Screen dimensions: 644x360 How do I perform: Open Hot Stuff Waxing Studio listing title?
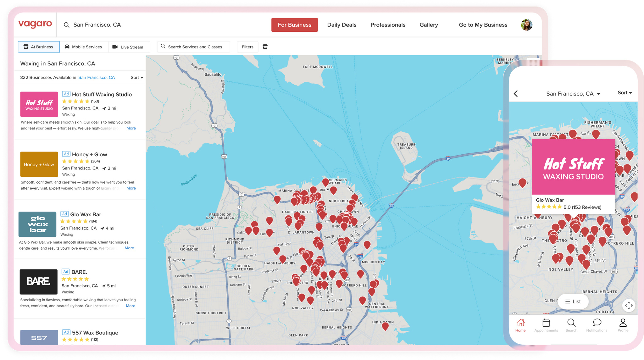click(x=102, y=94)
